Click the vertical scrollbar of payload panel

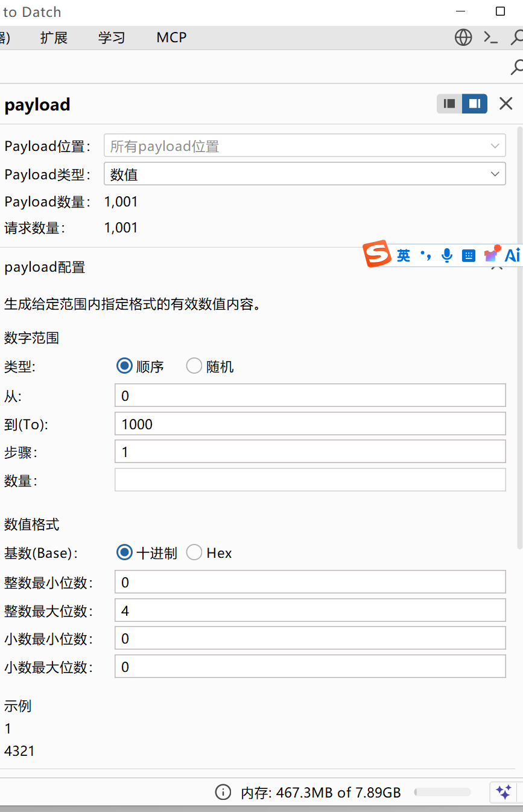click(x=520, y=338)
